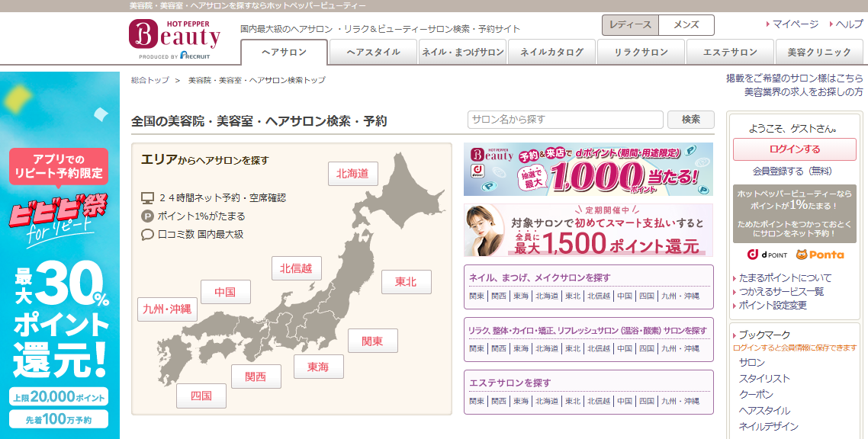Screen dimensions: 868x439
Task: Click the d POINT logo
Action: pyautogui.click(x=767, y=255)
